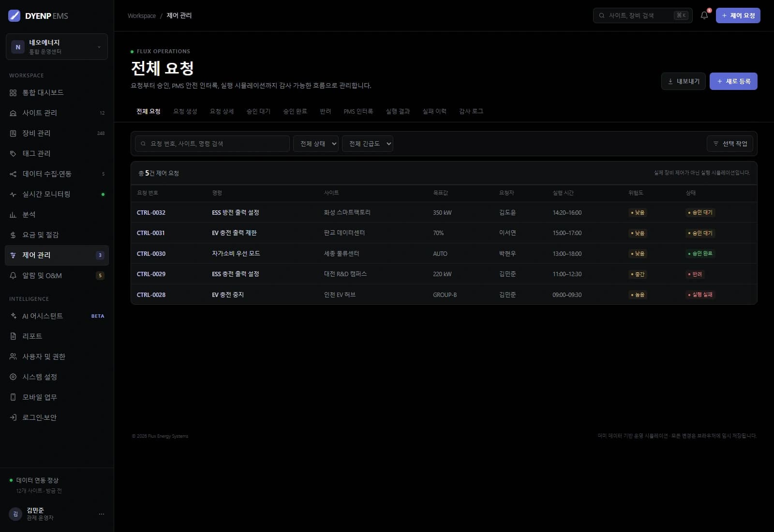Click the 사용자 및 권한 users icon

tap(13, 356)
